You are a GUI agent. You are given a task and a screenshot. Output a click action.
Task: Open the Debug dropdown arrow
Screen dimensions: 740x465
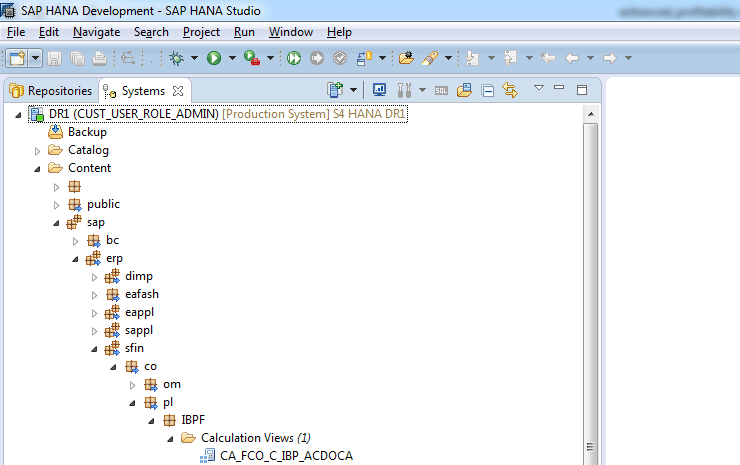tap(194, 58)
